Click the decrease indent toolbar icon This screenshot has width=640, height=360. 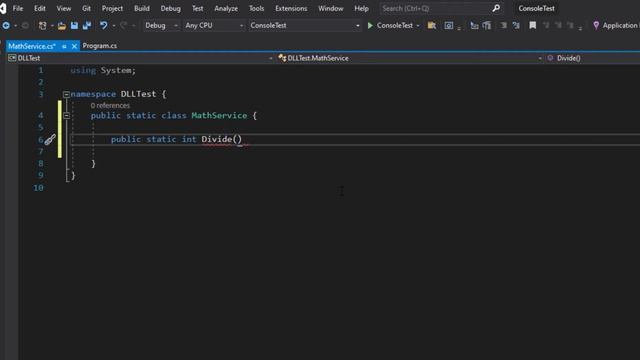tap(504, 25)
